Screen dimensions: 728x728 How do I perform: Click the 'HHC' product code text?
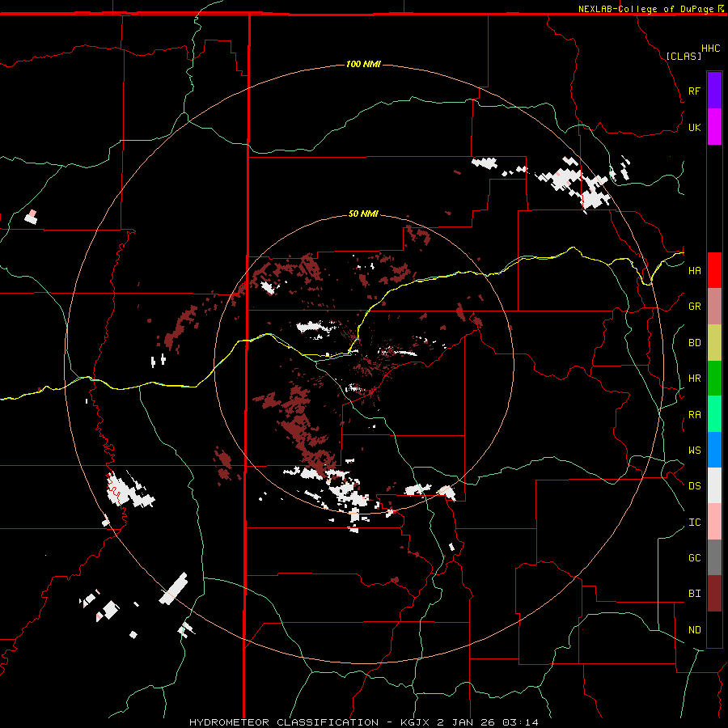pyautogui.click(x=711, y=49)
